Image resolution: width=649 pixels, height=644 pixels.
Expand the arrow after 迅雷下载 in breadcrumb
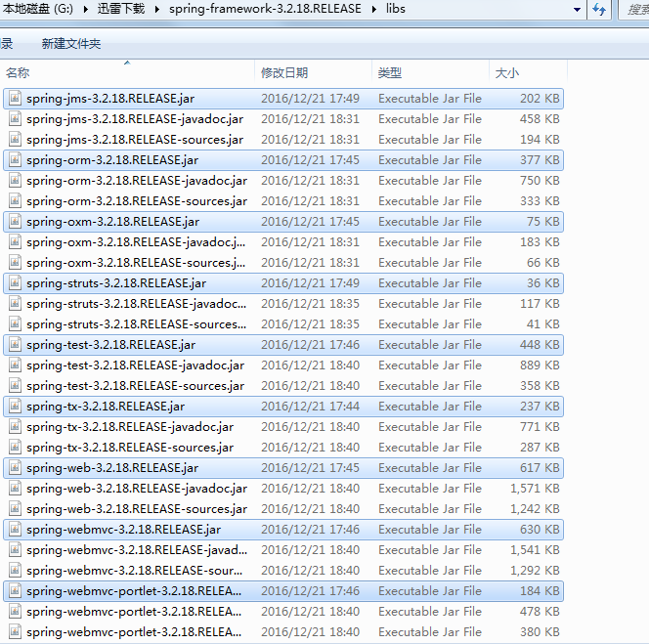156,9
